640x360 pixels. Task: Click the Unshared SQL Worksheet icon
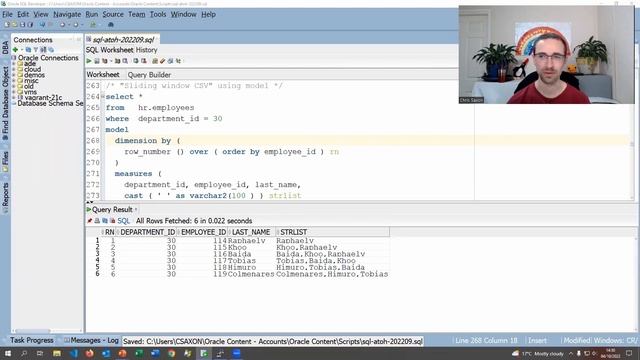(155, 61)
